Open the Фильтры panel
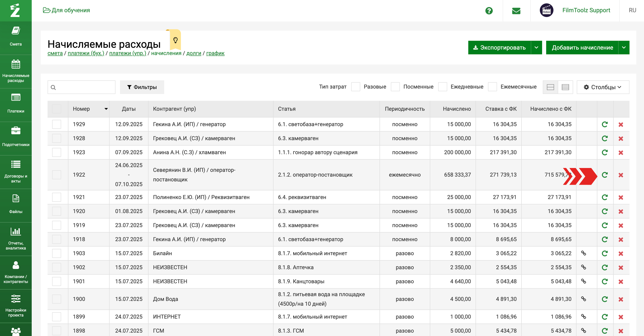Viewport: 644px width, 336px height. click(142, 87)
